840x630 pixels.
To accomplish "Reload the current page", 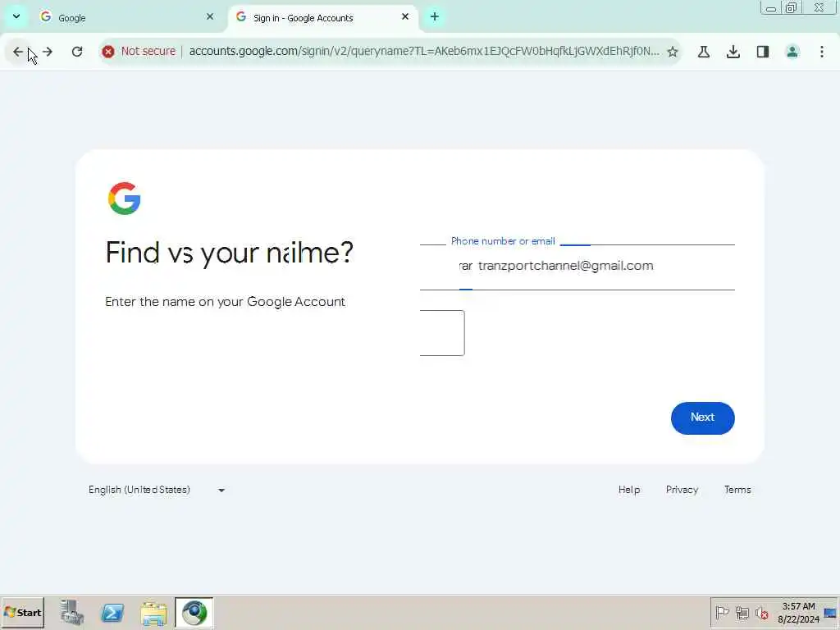I will [x=77, y=52].
